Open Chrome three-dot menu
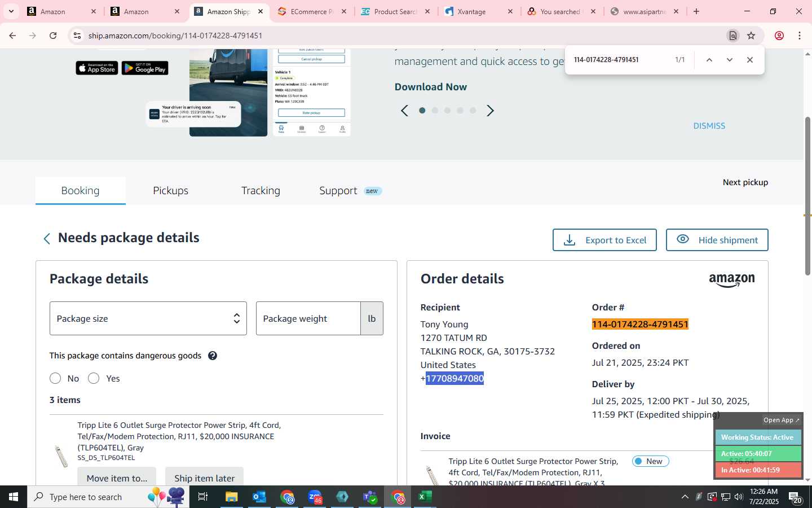This screenshot has height=508, width=812. 800,36
